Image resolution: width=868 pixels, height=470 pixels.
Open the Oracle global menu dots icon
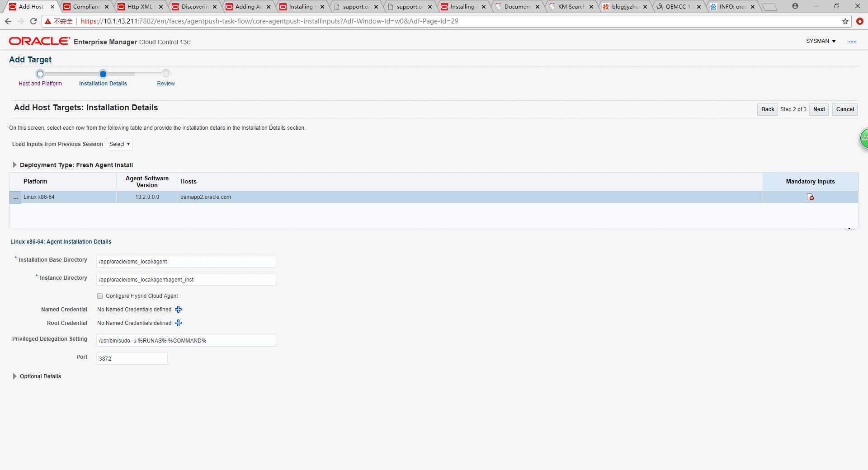[852, 42]
